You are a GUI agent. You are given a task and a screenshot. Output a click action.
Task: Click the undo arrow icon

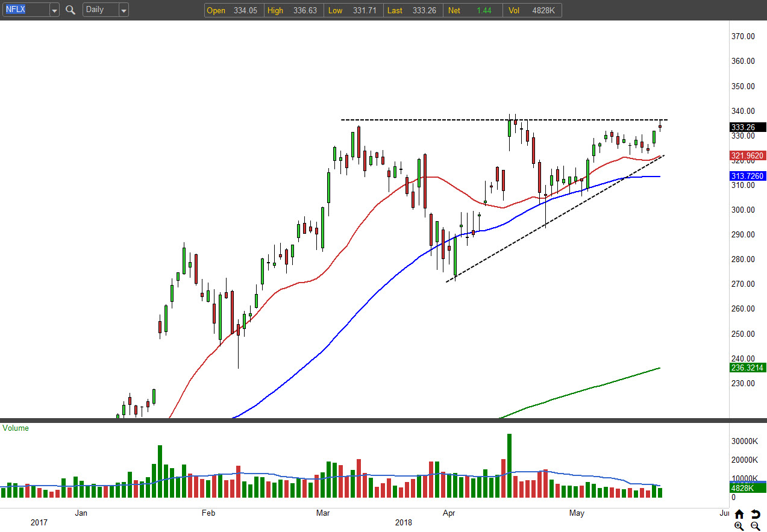pyautogui.click(x=756, y=514)
